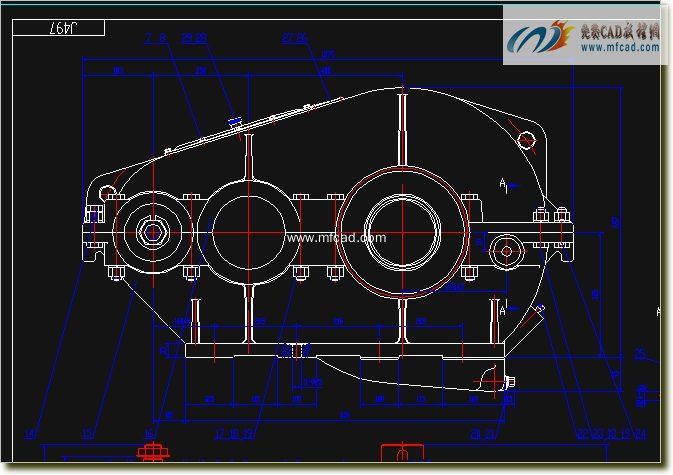Select part callout number 14
This screenshot has height=475, width=673.
pos(30,435)
